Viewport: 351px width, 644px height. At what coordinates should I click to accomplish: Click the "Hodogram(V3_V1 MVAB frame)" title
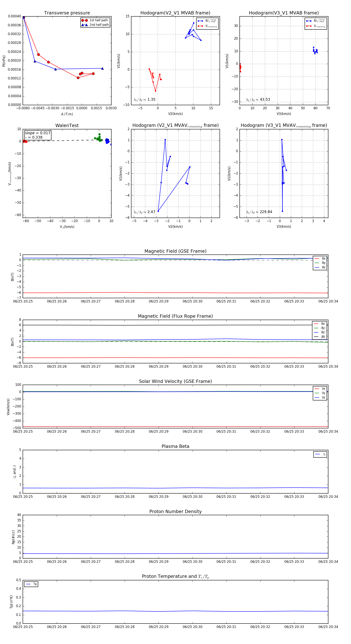click(x=284, y=13)
